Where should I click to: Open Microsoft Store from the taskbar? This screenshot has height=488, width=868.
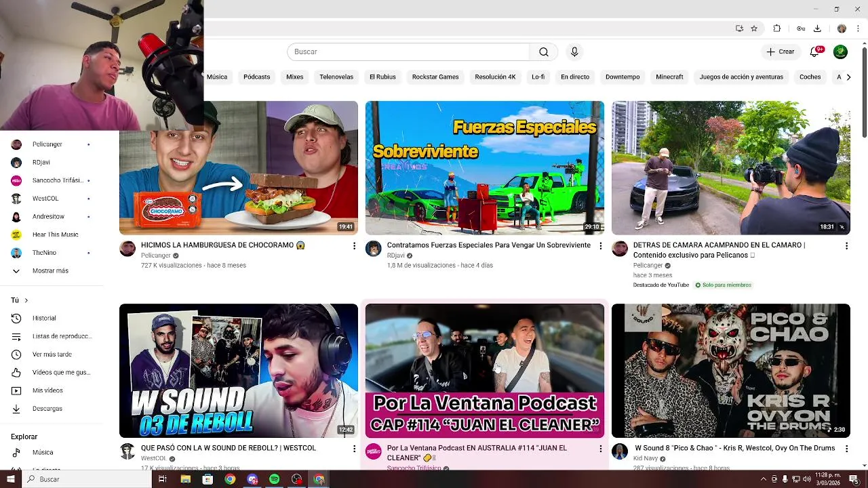pyautogui.click(x=208, y=479)
